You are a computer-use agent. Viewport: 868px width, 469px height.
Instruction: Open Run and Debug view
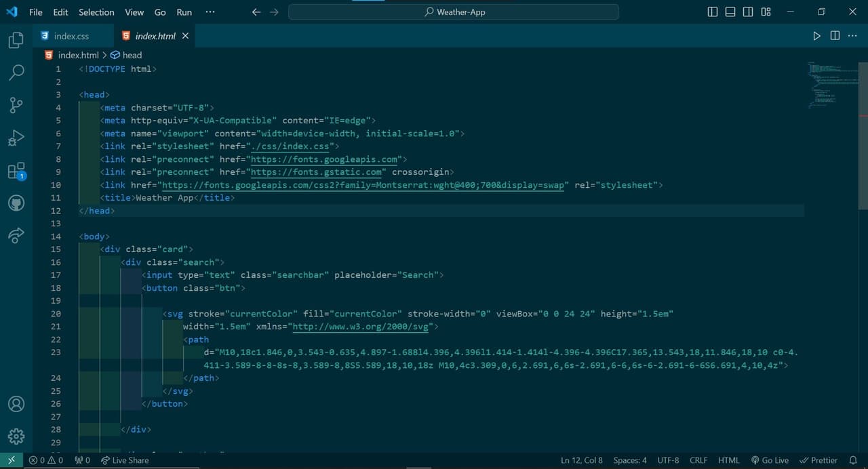16,138
